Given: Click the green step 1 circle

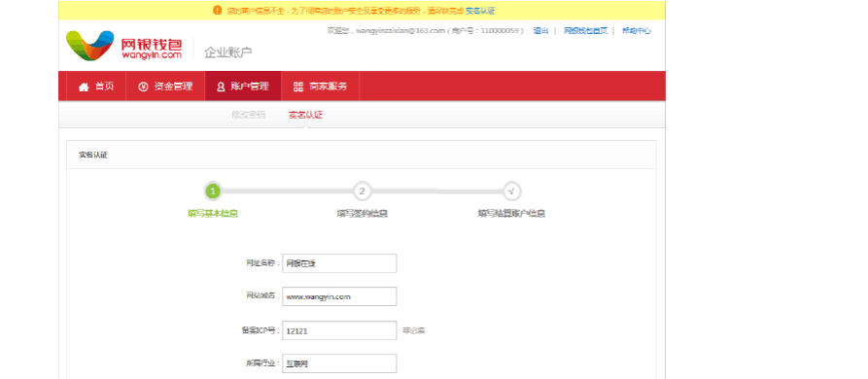Looking at the screenshot, I should coord(213,191).
